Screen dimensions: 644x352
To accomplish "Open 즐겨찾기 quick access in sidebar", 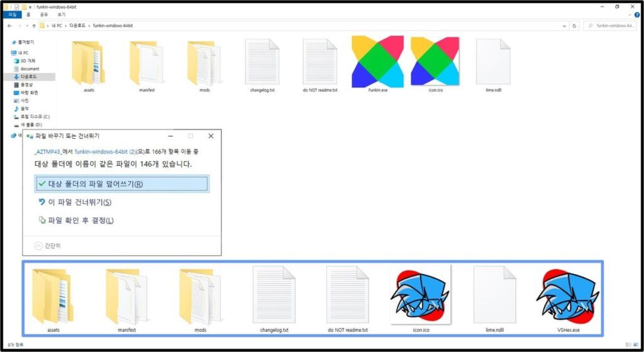I will [23, 42].
